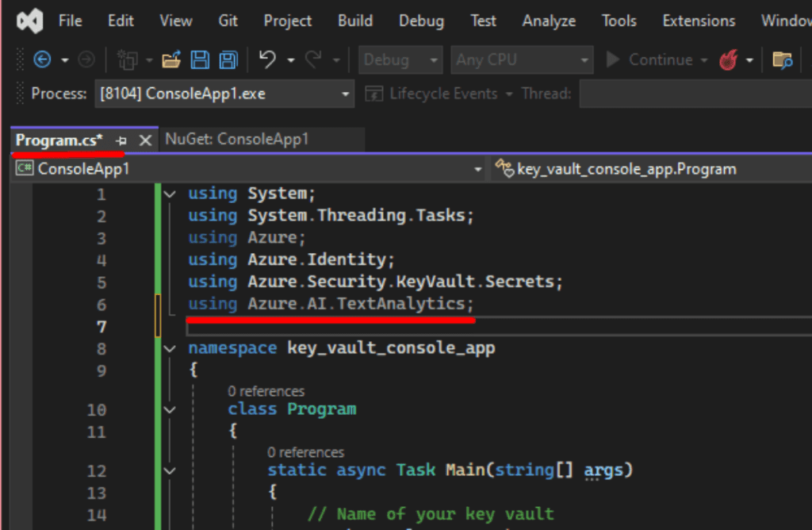This screenshot has width=812, height=530.
Task: Click the Open File folder icon
Action: (171, 60)
